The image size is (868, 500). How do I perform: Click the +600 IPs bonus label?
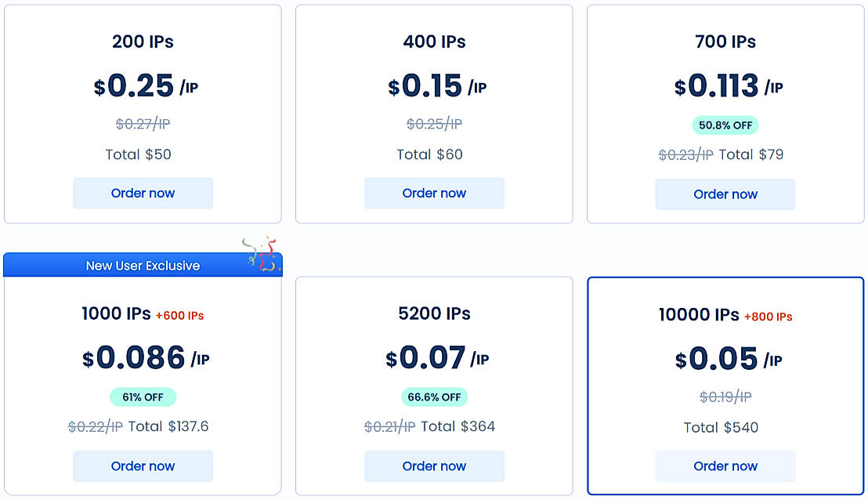(x=179, y=316)
